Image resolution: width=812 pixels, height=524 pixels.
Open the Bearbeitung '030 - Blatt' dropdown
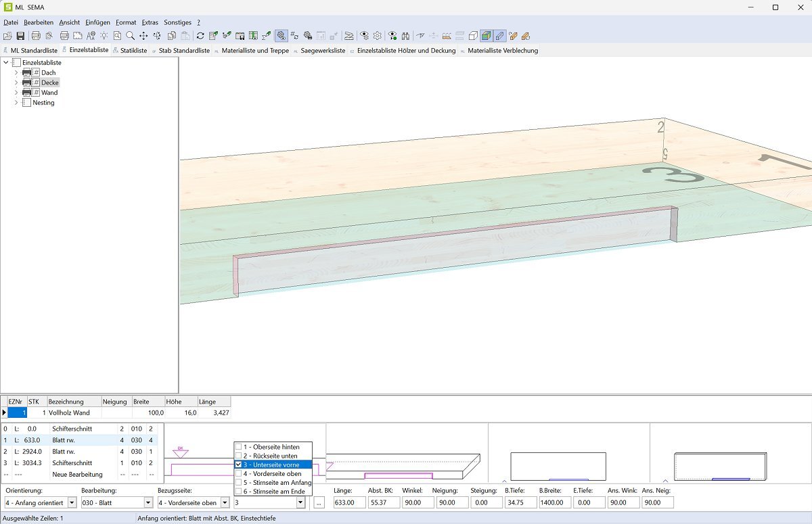click(148, 502)
